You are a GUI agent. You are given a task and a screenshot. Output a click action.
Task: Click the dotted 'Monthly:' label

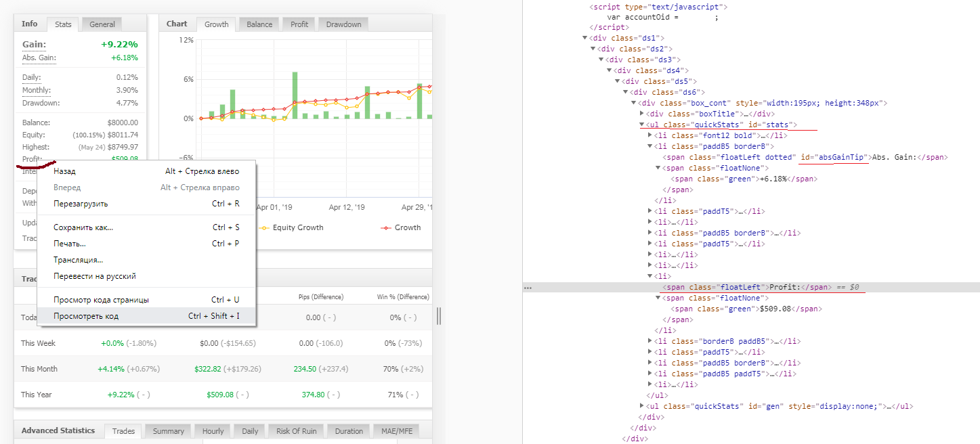coord(37,90)
